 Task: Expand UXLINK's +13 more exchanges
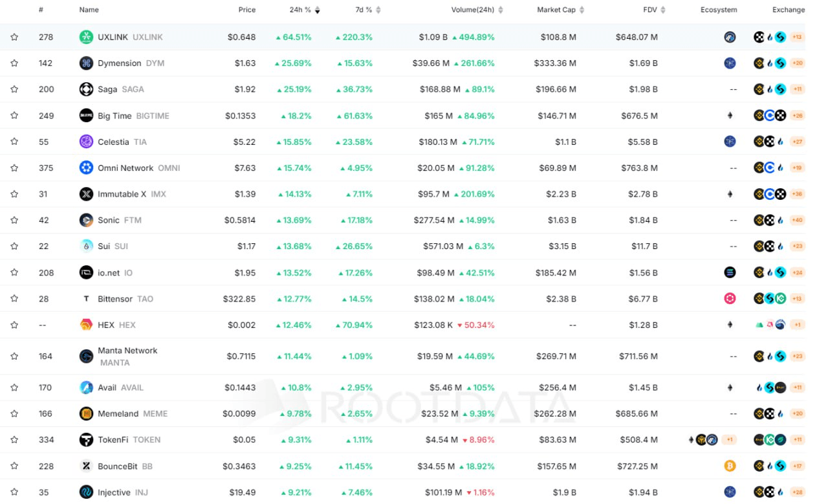tap(797, 37)
